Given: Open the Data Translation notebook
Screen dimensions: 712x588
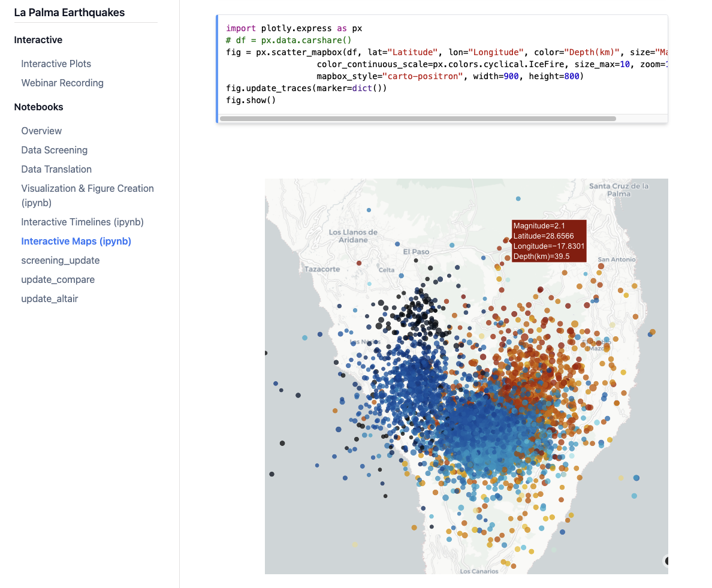Looking at the screenshot, I should click(56, 169).
